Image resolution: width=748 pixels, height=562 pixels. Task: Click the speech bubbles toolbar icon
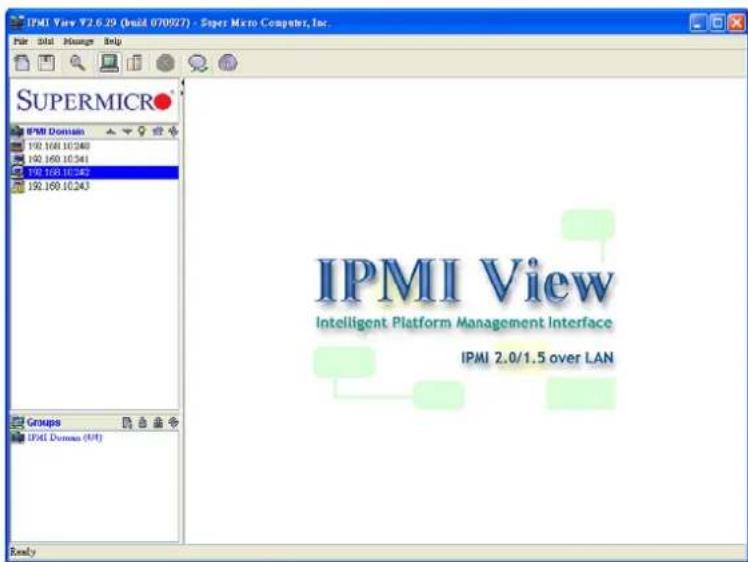[x=197, y=63]
